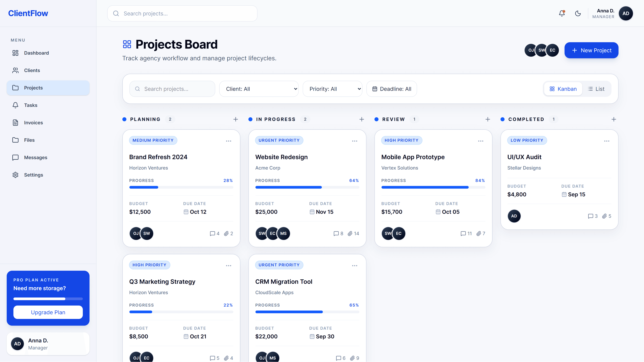Open more options on Website Redesign card
Viewport: 644px width, 362px height.
pos(355,141)
